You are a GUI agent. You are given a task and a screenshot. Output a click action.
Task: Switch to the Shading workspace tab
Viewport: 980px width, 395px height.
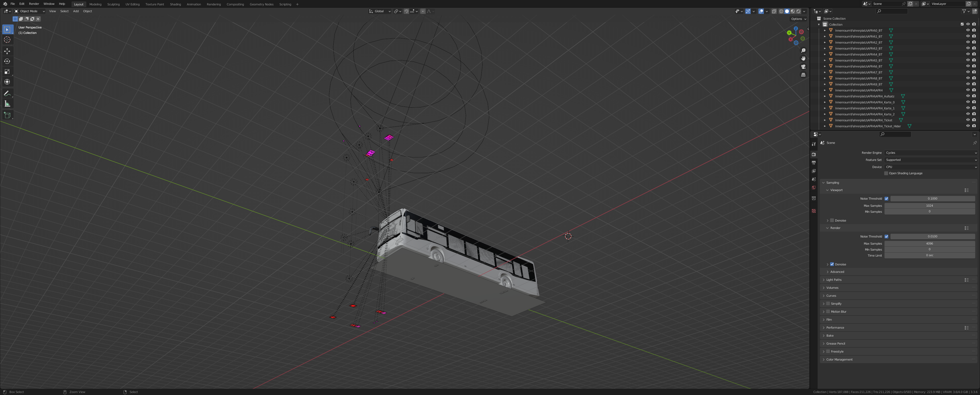pyautogui.click(x=176, y=4)
